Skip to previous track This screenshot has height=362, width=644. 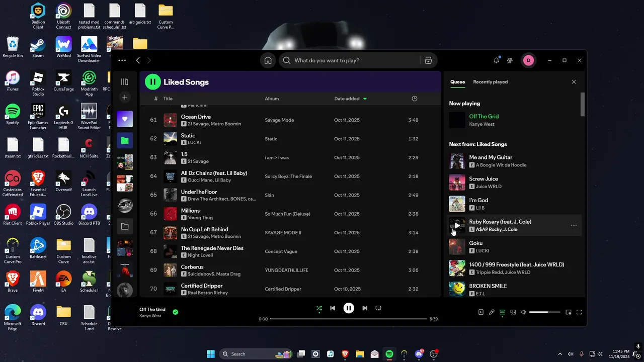333,308
